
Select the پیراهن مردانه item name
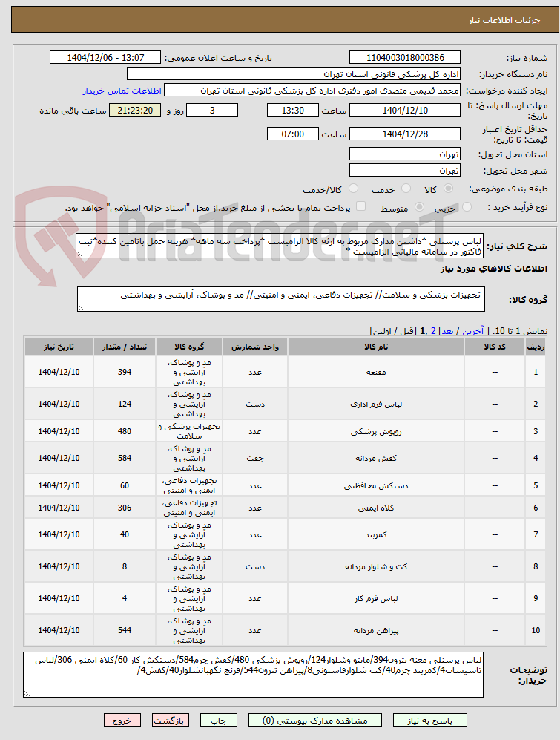(376, 630)
